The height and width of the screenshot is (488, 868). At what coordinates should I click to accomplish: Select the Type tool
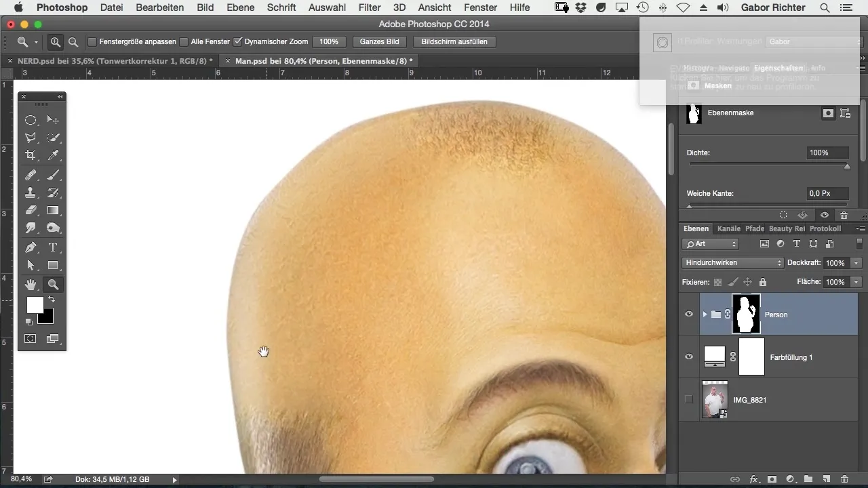[53, 247]
